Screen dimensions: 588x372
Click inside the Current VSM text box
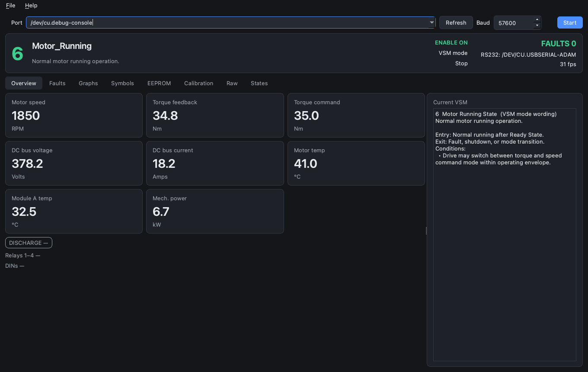pos(505,234)
